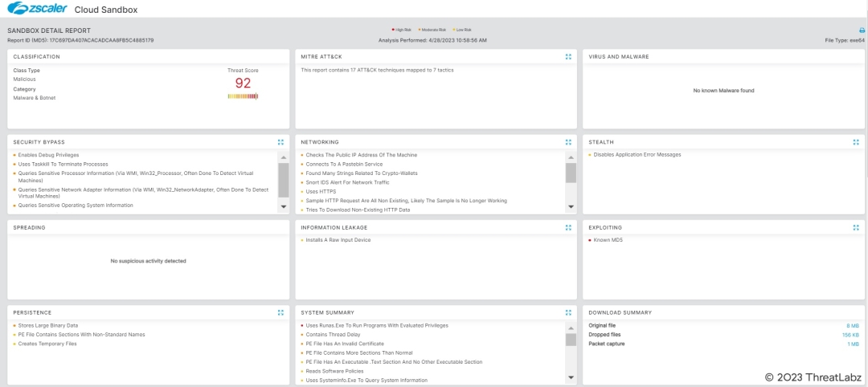This screenshot has height=387, width=868.
Task: Enlarge the Exploiting panel
Action: pyautogui.click(x=856, y=227)
